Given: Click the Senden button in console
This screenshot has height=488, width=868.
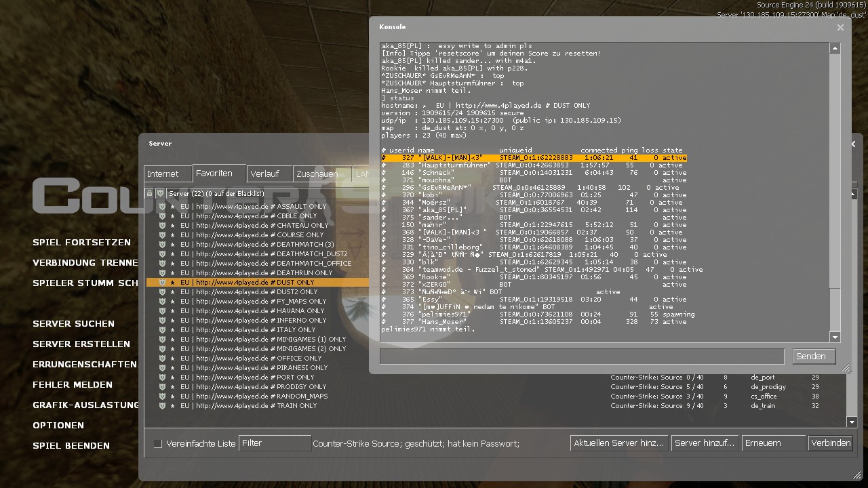Looking at the screenshot, I should coord(814,357).
